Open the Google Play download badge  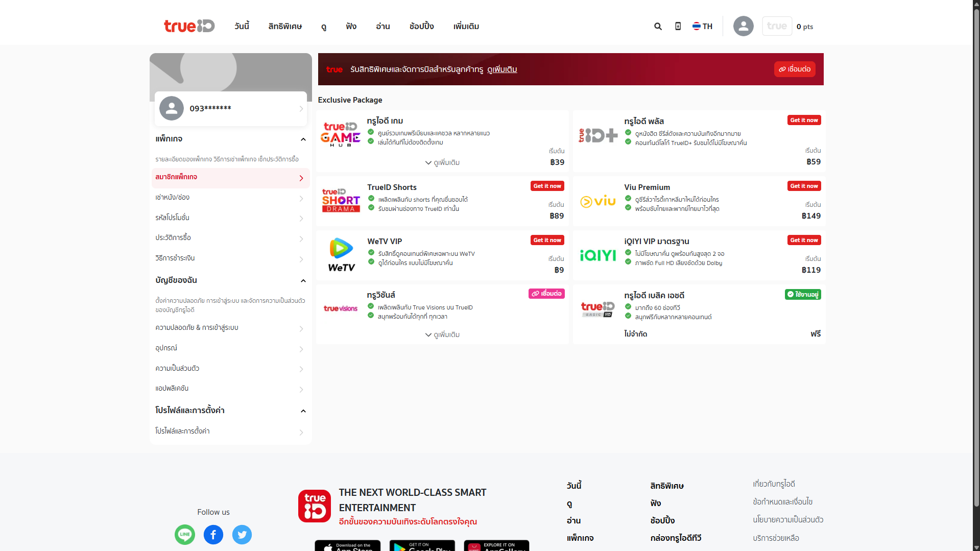(x=422, y=545)
